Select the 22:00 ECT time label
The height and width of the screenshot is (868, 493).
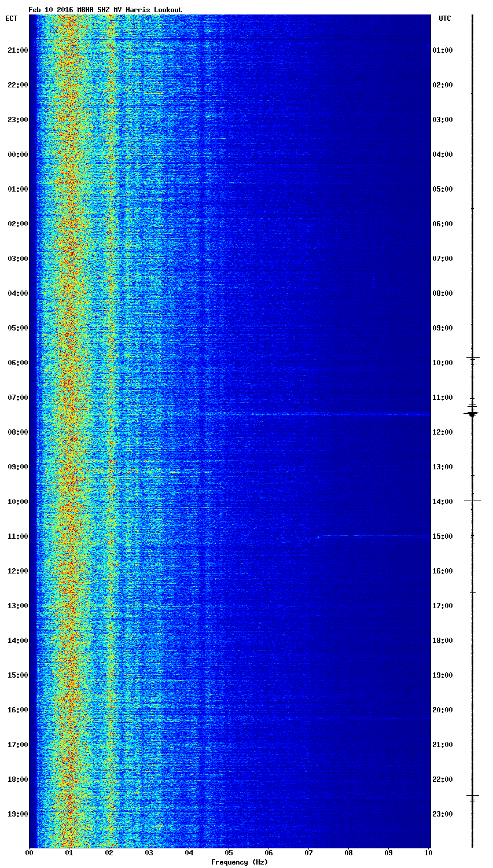(17, 85)
